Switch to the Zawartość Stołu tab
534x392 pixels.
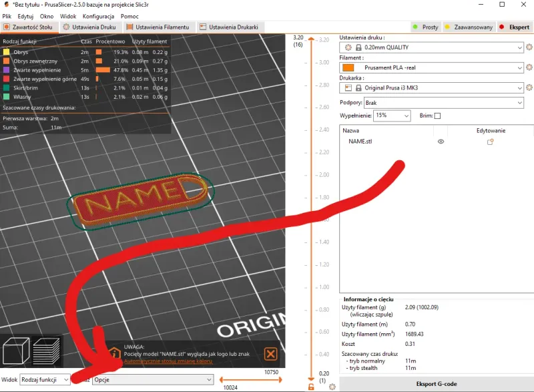tap(29, 27)
